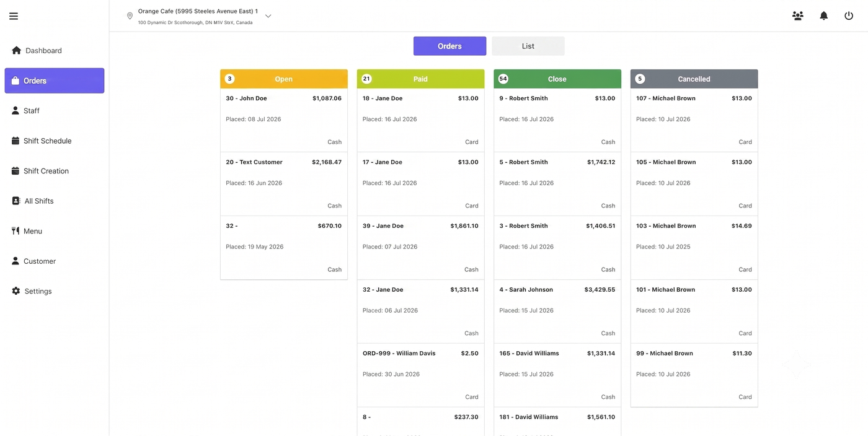
Task: Open order 39 - Jane Doe
Action: click(420, 248)
